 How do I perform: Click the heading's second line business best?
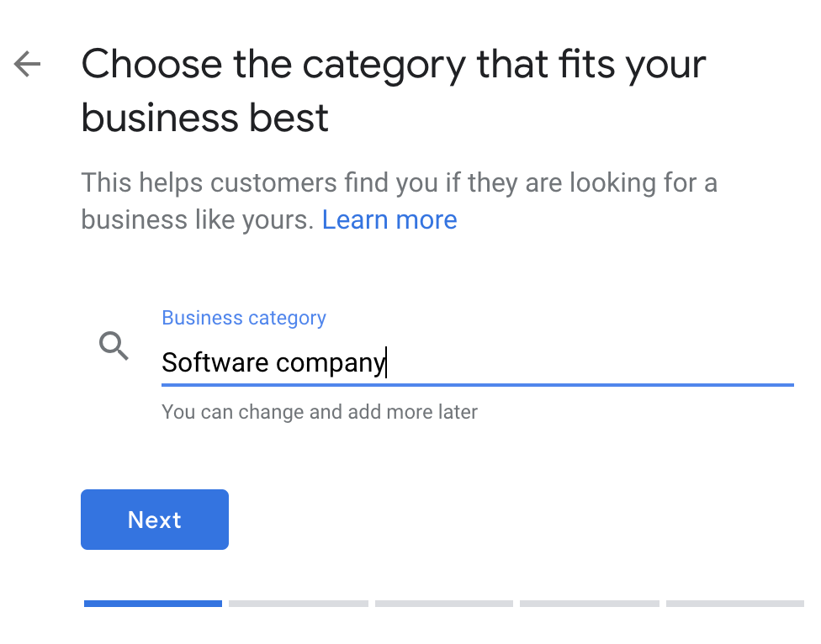204,118
